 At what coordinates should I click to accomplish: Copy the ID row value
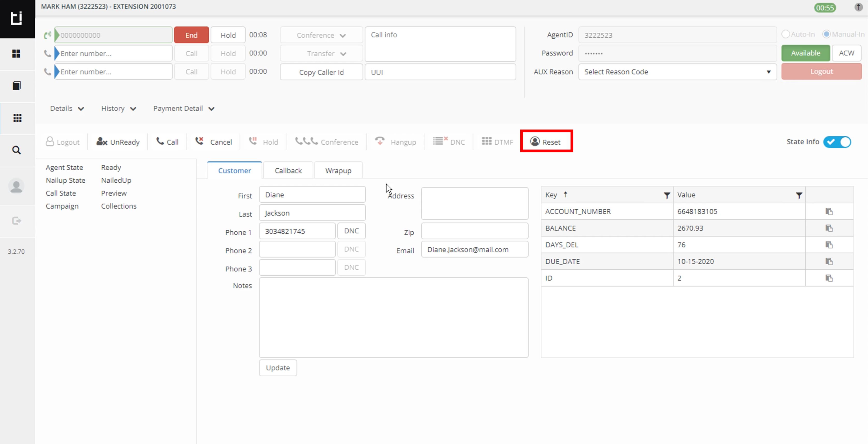(829, 278)
